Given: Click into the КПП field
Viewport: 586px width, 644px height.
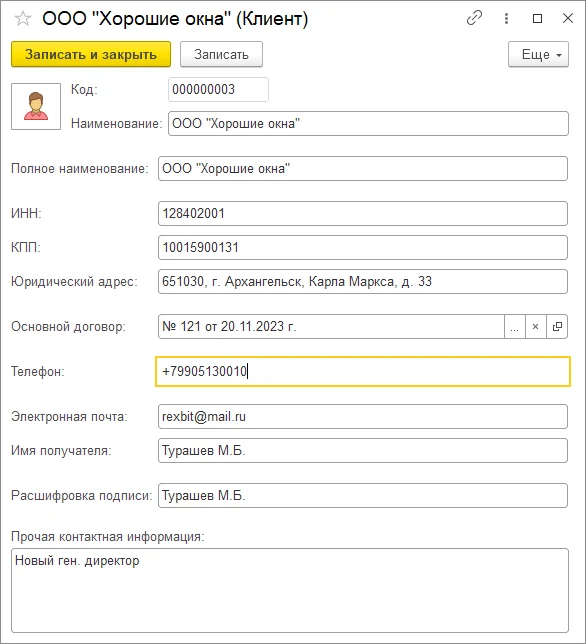Looking at the screenshot, I should pyautogui.click(x=363, y=247).
